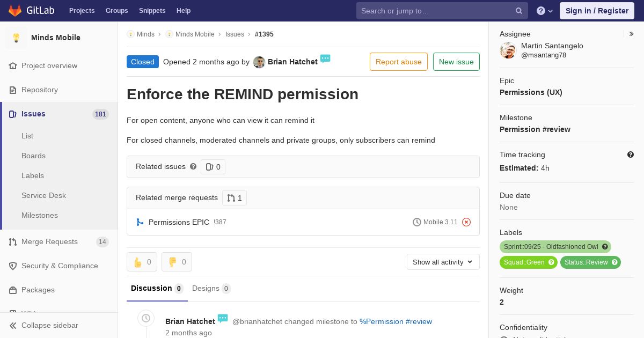The image size is (644, 338).
Task: Click help icon on Sprint::09/25 label
Action: point(605,247)
